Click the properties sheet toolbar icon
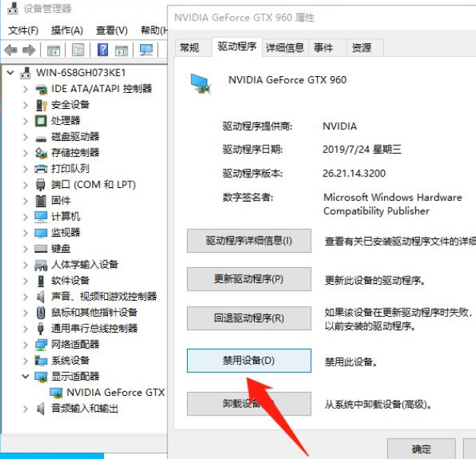This screenshot has height=459, width=476. pyautogui.click(x=78, y=49)
